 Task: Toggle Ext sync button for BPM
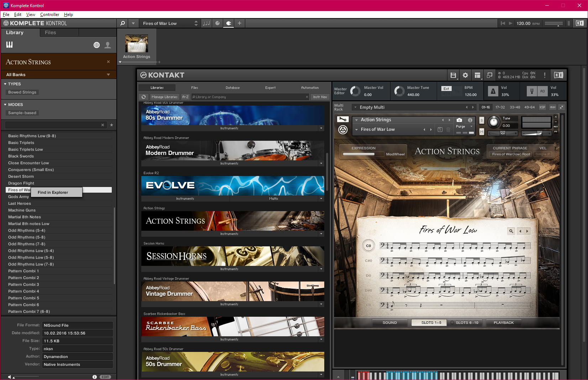click(446, 89)
